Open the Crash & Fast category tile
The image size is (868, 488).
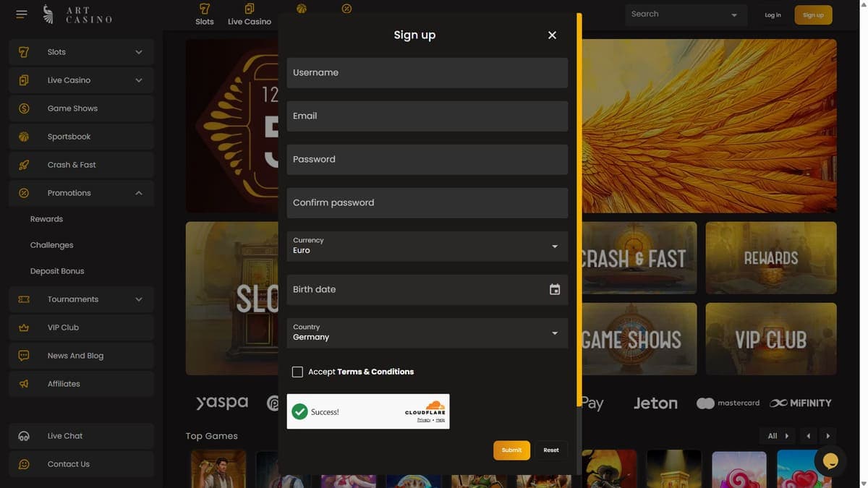tap(639, 257)
